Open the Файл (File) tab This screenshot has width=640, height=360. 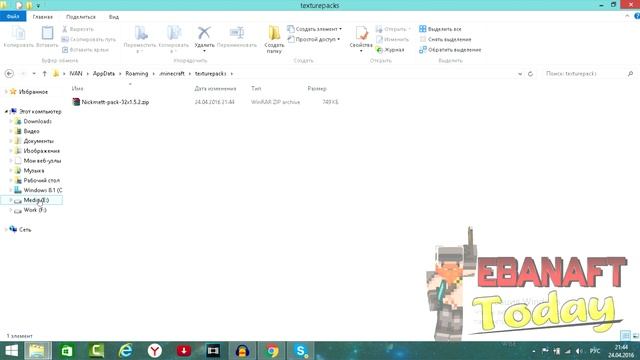tap(13, 17)
